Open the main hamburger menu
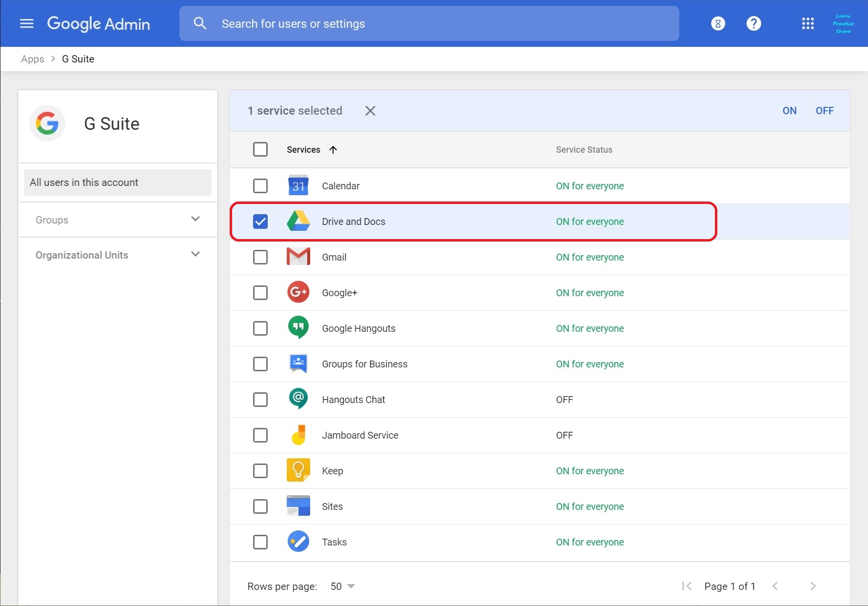868x606 pixels. (27, 23)
